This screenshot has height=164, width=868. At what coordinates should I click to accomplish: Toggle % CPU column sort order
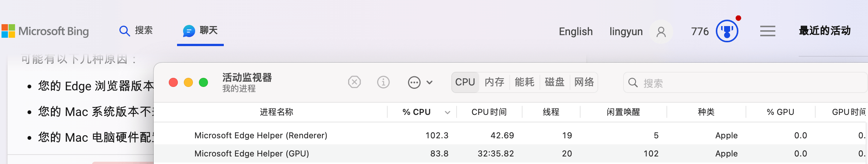tap(422, 112)
